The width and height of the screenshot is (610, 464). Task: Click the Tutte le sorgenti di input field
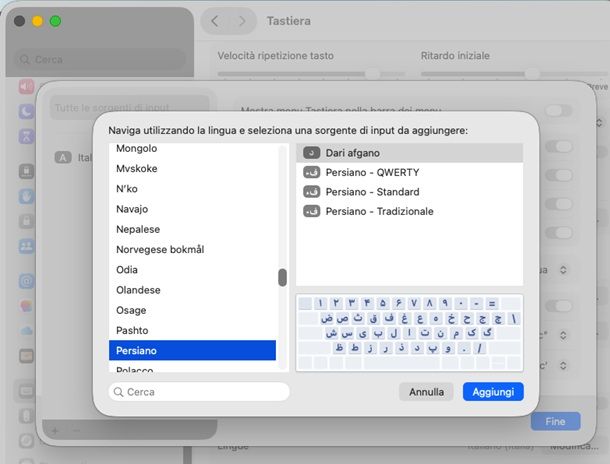[130, 108]
